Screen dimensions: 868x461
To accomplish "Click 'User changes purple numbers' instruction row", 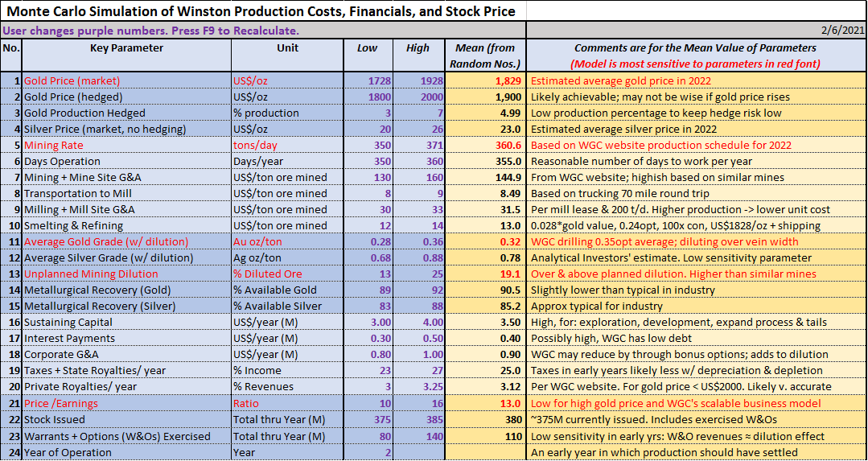I will 264,31.
